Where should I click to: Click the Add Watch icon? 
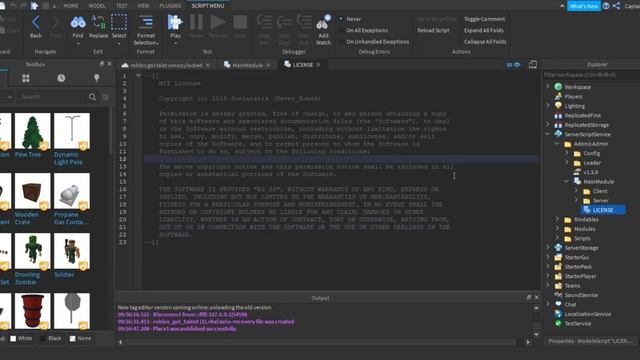click(323, 23)
